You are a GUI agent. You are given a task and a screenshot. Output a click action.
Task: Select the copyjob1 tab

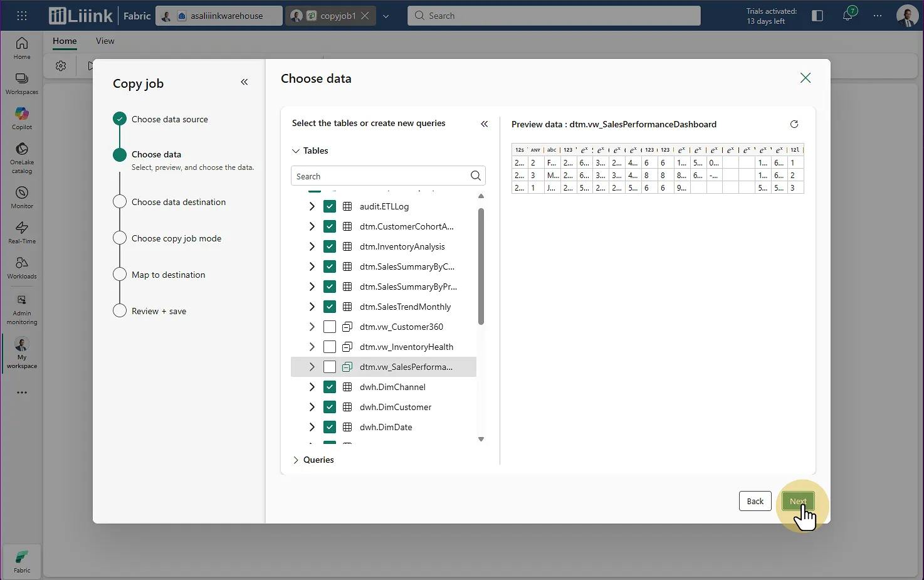(x=337, y=16)
